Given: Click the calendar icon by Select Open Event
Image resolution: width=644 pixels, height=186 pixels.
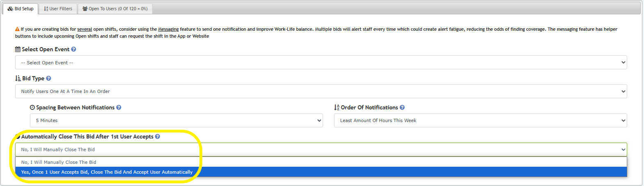Looking at the screenshot, I should 18,49.
